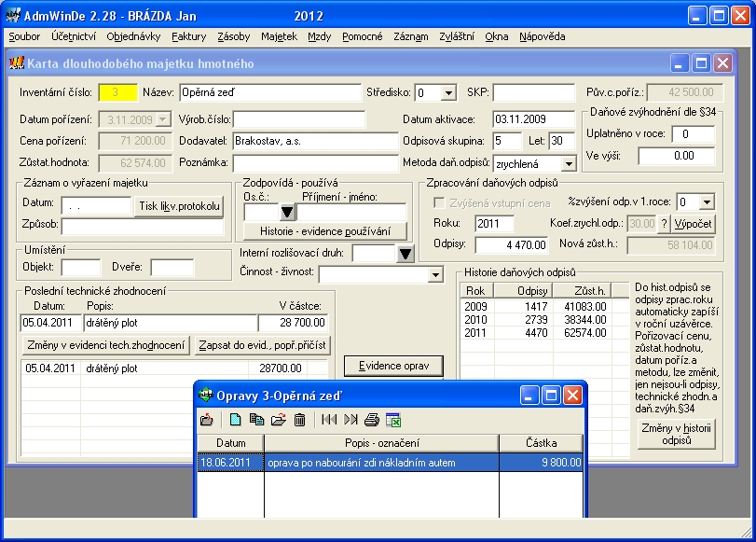Open the Metoda daň.odpisů dropdown
Screen dimensions: 756x542
pyautogui.click(x=569, y=164)
